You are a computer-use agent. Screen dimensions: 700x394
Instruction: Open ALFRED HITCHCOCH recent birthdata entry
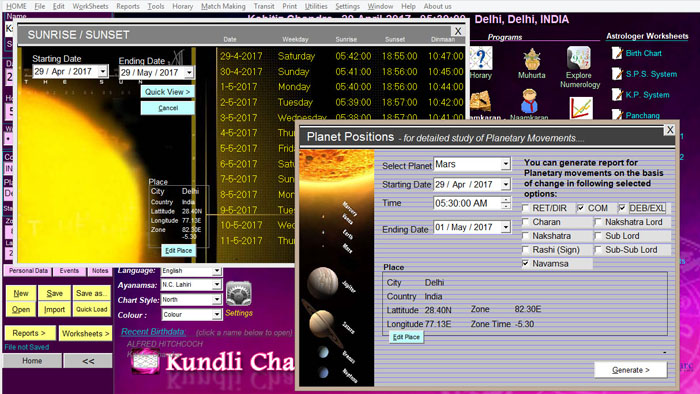pyautogui.click(x=165, y=344)
